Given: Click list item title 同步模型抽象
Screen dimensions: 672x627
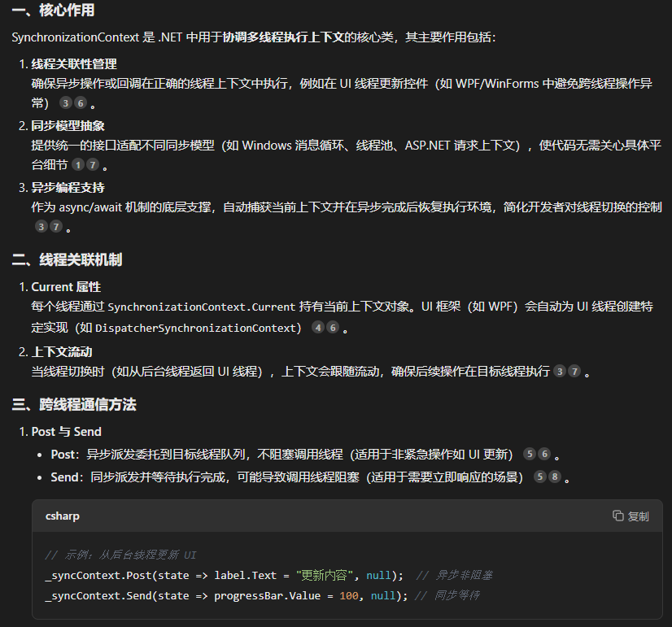Looking at the screenshot, I should coord(68,126).
